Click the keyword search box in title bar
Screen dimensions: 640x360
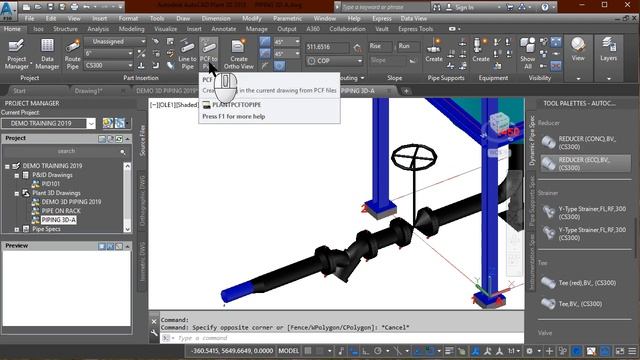(384, 7)
